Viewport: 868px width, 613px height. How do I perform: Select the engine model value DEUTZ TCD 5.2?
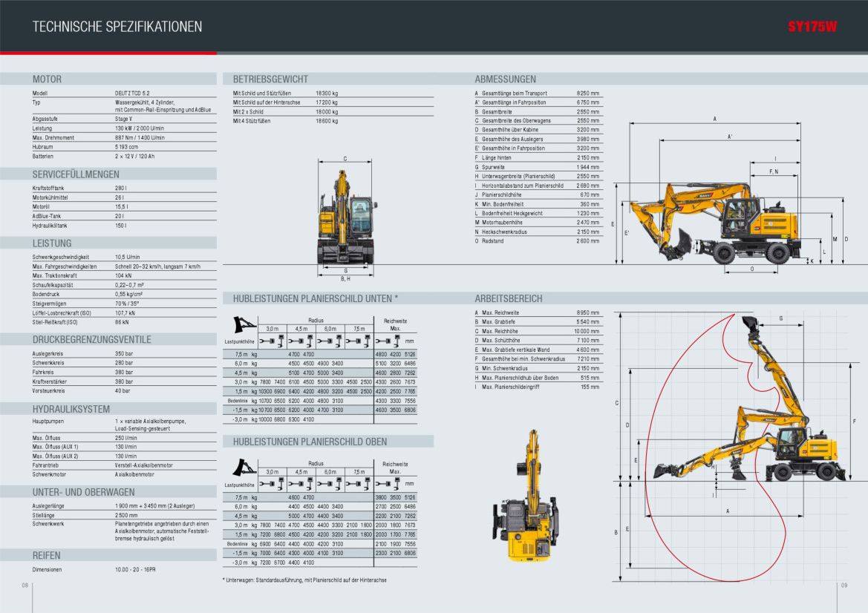[132, 94]
